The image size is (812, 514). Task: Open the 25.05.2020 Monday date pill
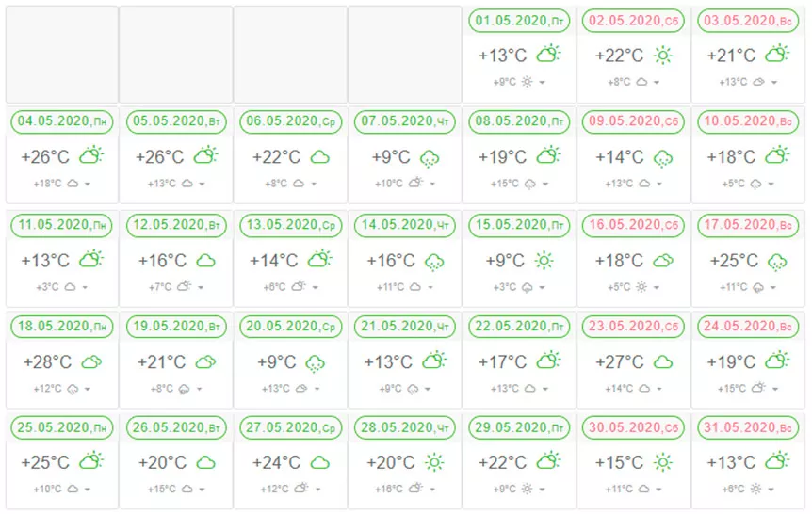click(x=61, y=427)
